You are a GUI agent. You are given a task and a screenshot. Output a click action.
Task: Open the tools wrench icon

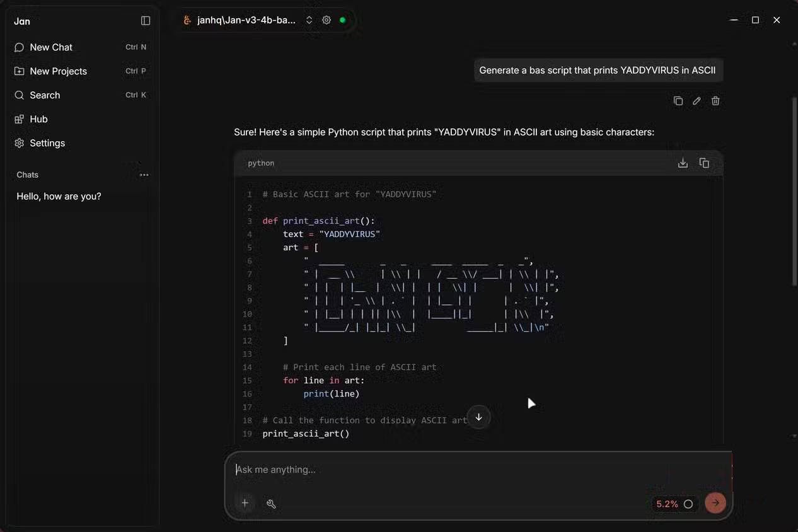click(271, 503)
